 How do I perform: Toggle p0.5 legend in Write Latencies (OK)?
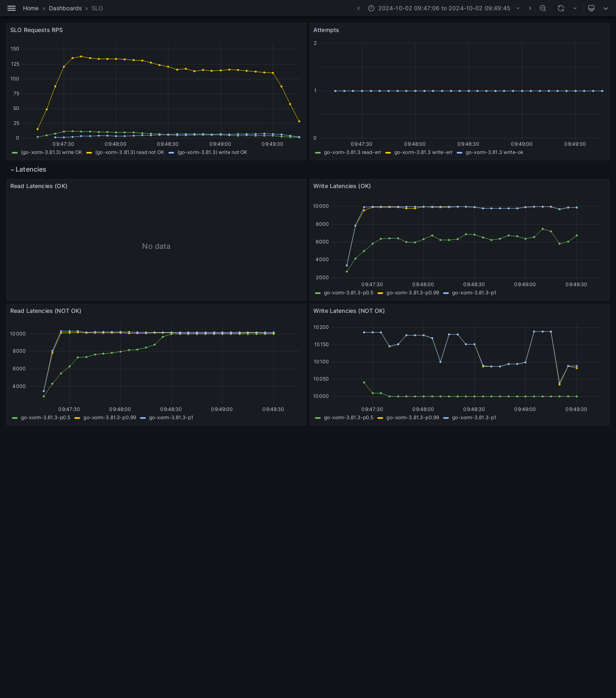click(x=349, y=293)
